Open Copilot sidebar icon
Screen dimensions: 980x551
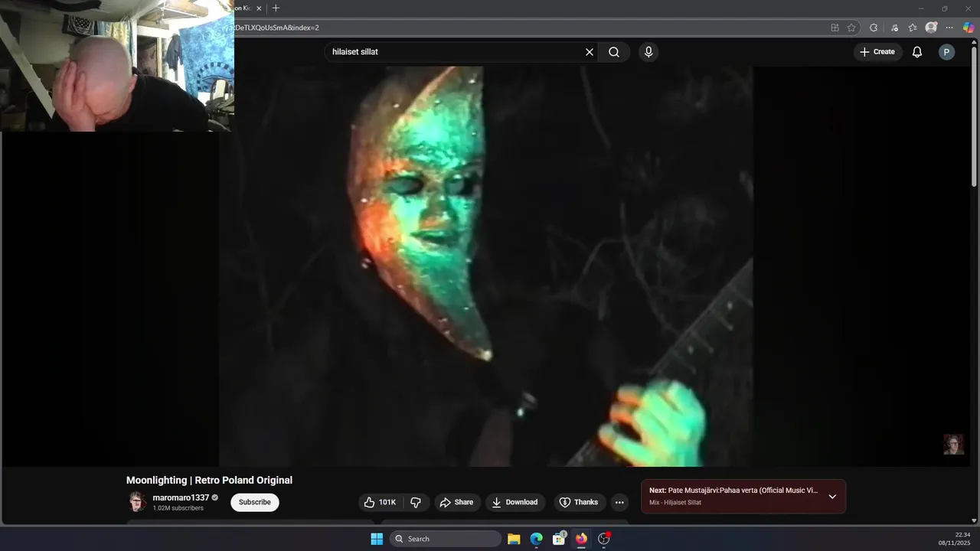pos(969,28)
